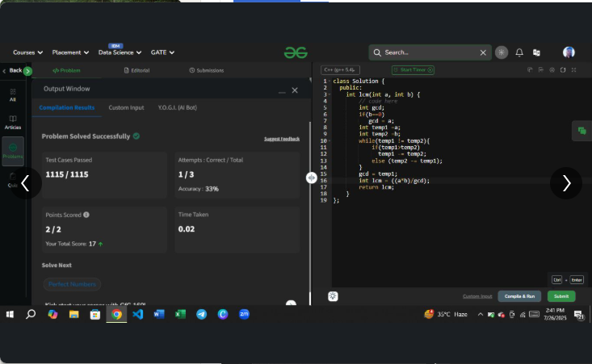Expand the Courses menu
The width and height of the screenshot is (592, 364).
(27, 52)
